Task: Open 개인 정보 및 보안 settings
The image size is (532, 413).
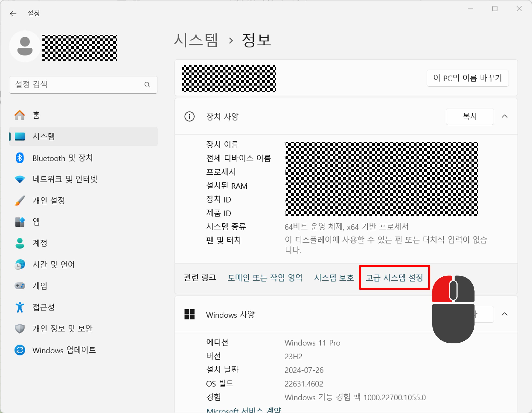Action: click(x=83, y=329)
